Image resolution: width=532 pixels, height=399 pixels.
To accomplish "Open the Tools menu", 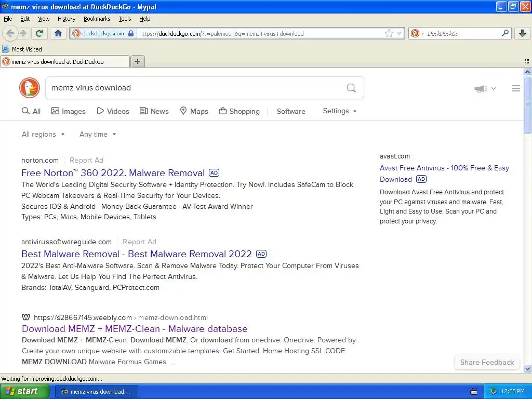I will pos(125,19).
